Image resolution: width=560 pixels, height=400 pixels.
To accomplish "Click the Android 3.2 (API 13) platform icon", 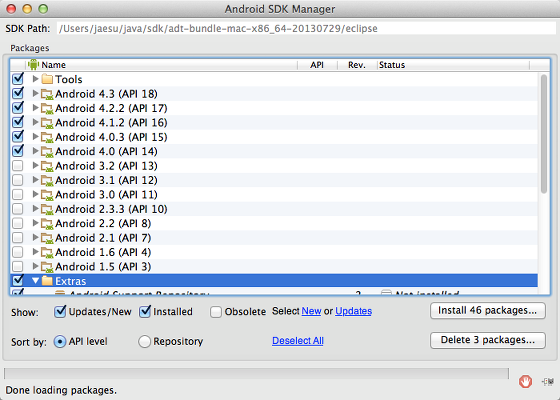I will coord(47,166).
